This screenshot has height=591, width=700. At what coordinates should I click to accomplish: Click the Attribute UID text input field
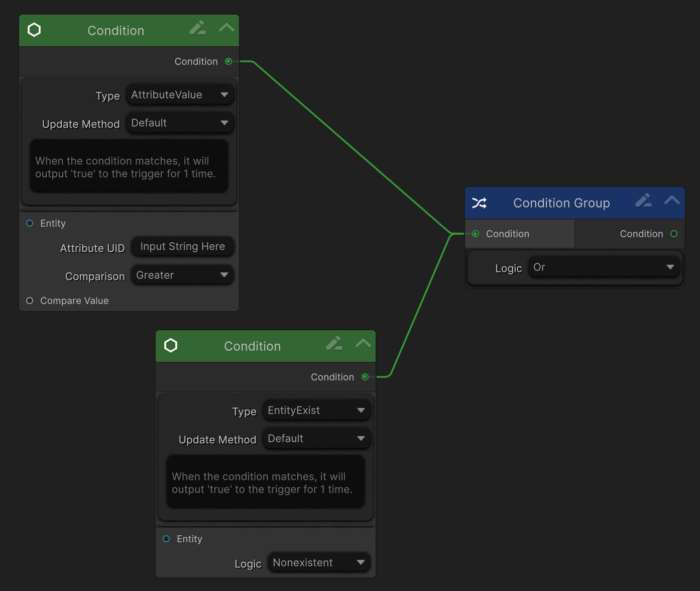(x=182, y=247)
